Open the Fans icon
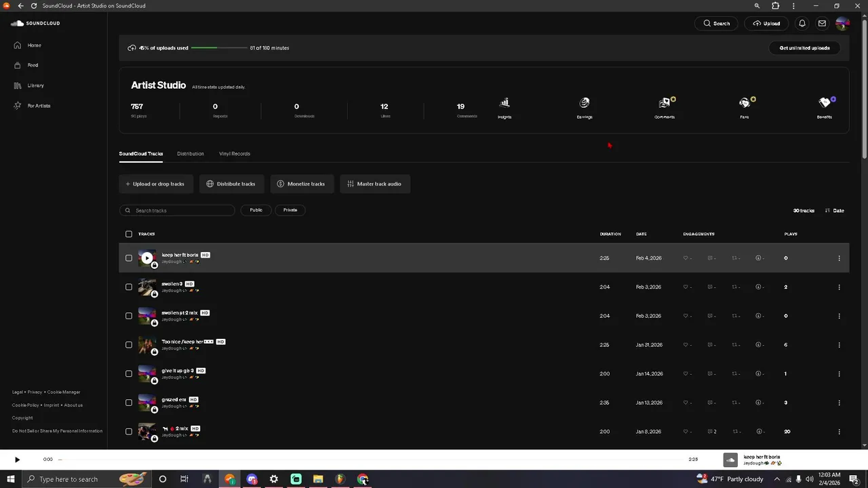The image size is (868, 488). point(745,103)
